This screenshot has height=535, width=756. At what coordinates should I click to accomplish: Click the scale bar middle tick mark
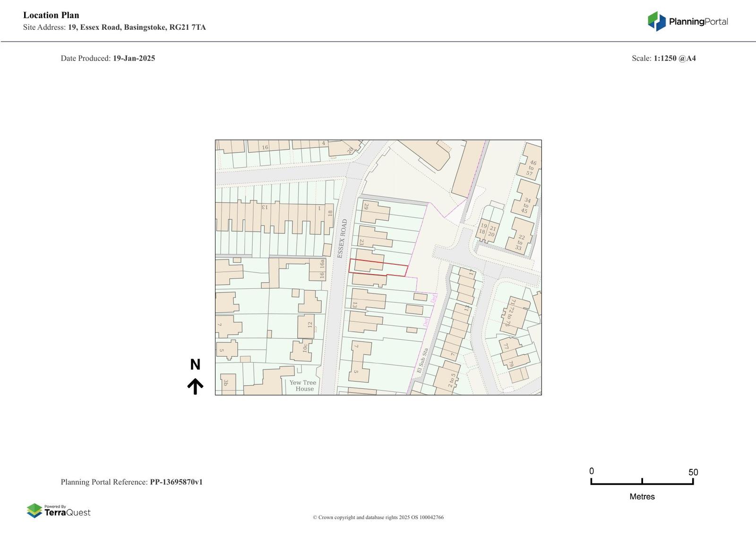(642, 481)
